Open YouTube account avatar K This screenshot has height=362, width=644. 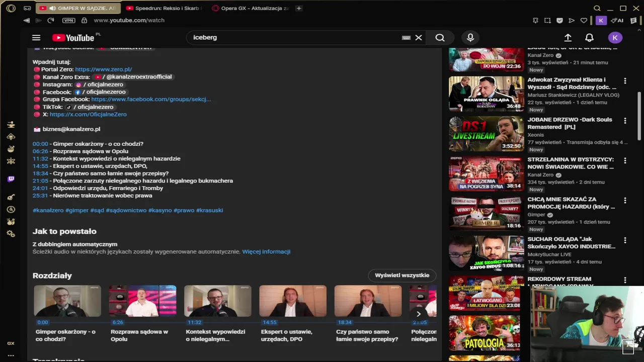point(615,38)
